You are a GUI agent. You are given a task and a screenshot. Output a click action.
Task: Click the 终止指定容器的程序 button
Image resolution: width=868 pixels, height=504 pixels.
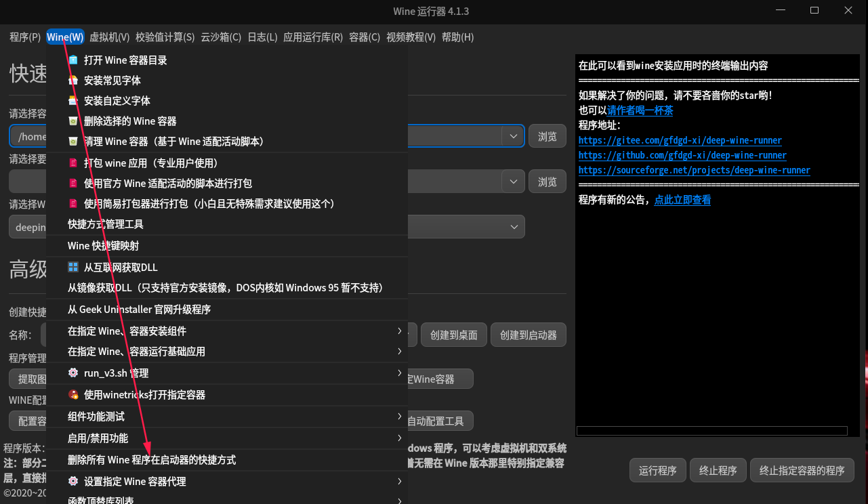coord(802,470)
